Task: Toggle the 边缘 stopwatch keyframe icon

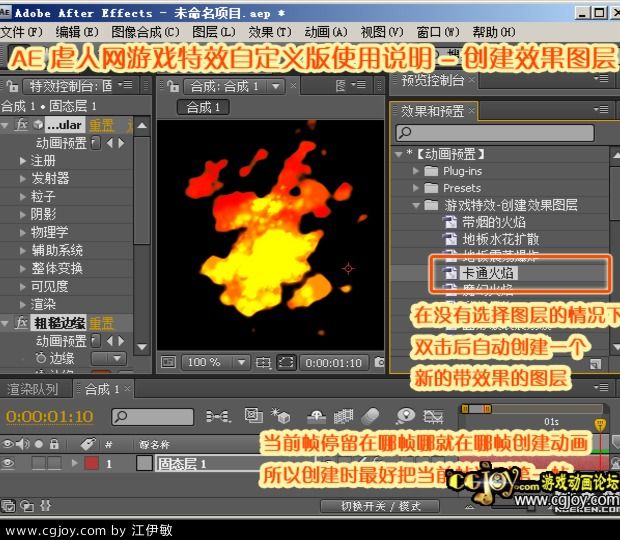Action: point(40,358)
